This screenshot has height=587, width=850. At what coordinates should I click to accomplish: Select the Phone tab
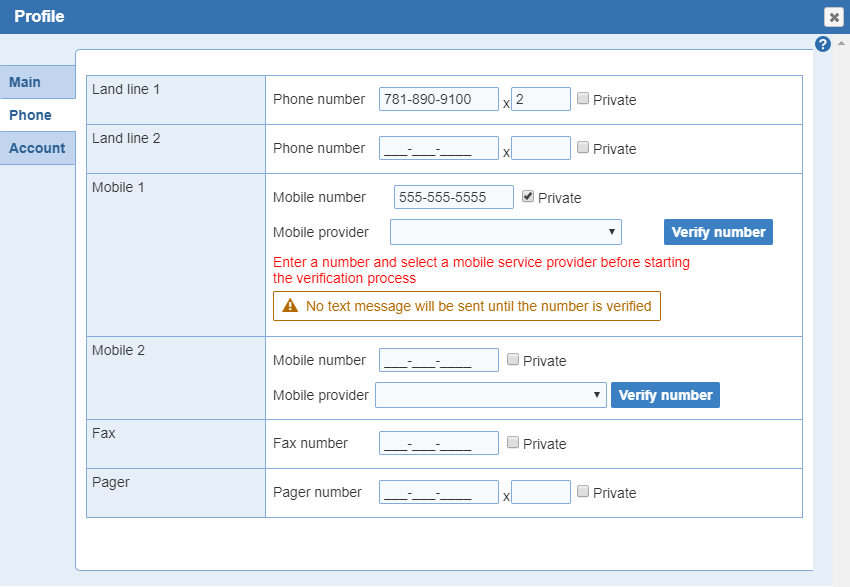31,115
